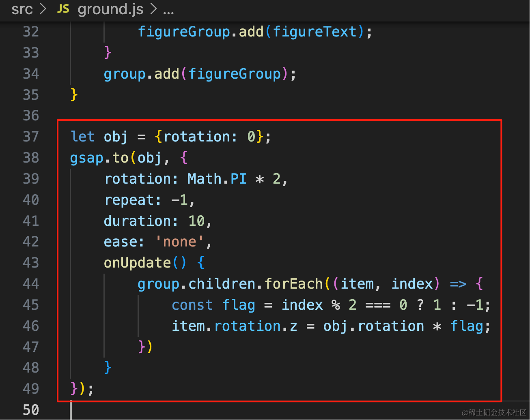The height and width of the screenshot is (420, 530).
Task: Open the ground.js breadcrumb
Action: (110, 9)
